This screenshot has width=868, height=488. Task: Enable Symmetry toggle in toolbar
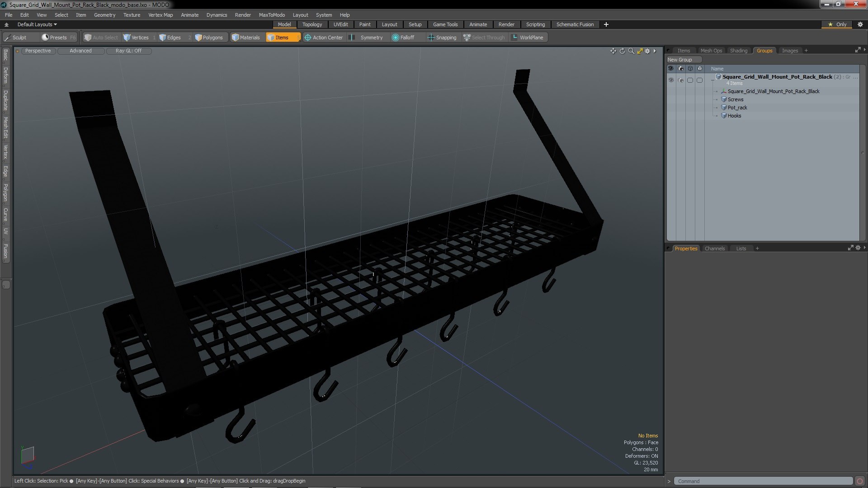coord(367,38)
